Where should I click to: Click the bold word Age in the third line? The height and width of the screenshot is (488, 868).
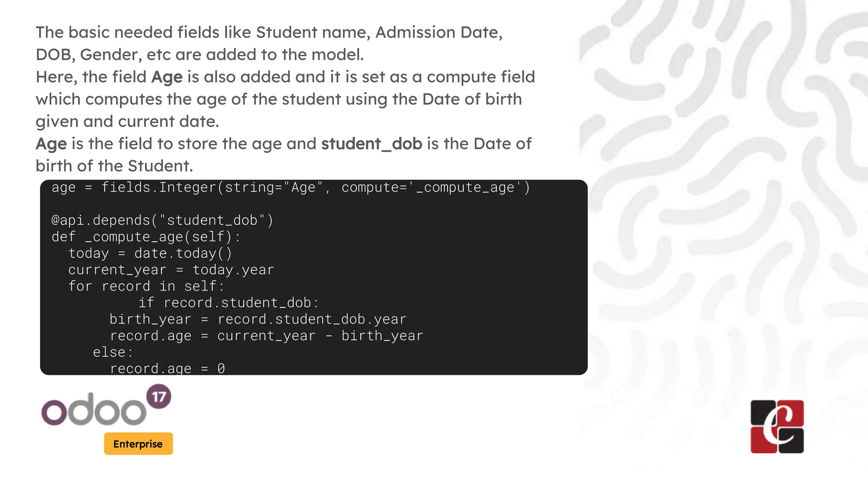tap(167, 77)
